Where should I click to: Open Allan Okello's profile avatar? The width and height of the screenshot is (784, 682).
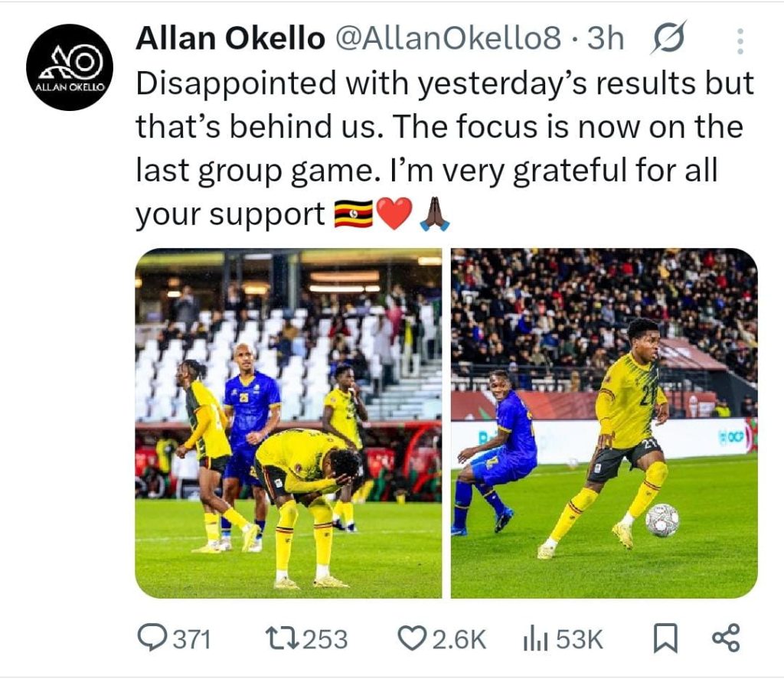pyautogui.click(x=70, y=67)
